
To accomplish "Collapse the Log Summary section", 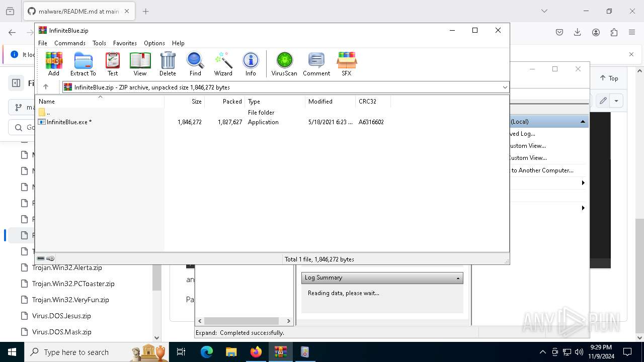I will [458, 278].
